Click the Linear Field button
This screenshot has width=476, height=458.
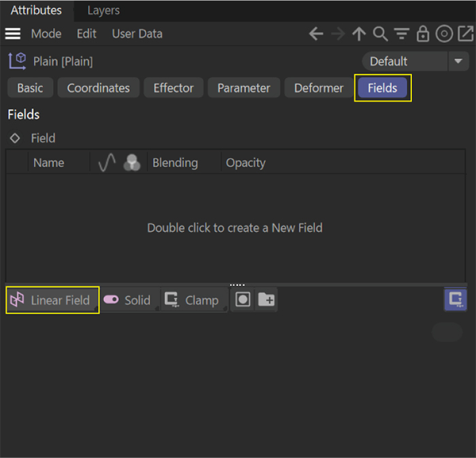[x=52, y=300]
